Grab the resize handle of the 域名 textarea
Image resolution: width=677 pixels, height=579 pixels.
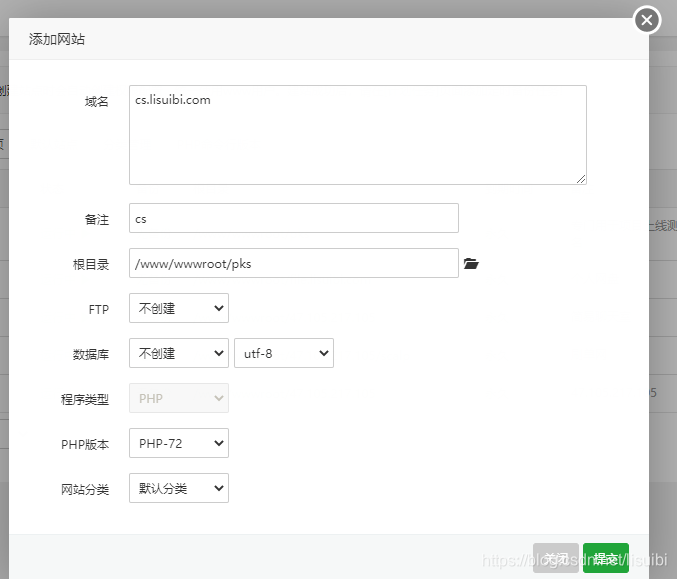(581, 179)
